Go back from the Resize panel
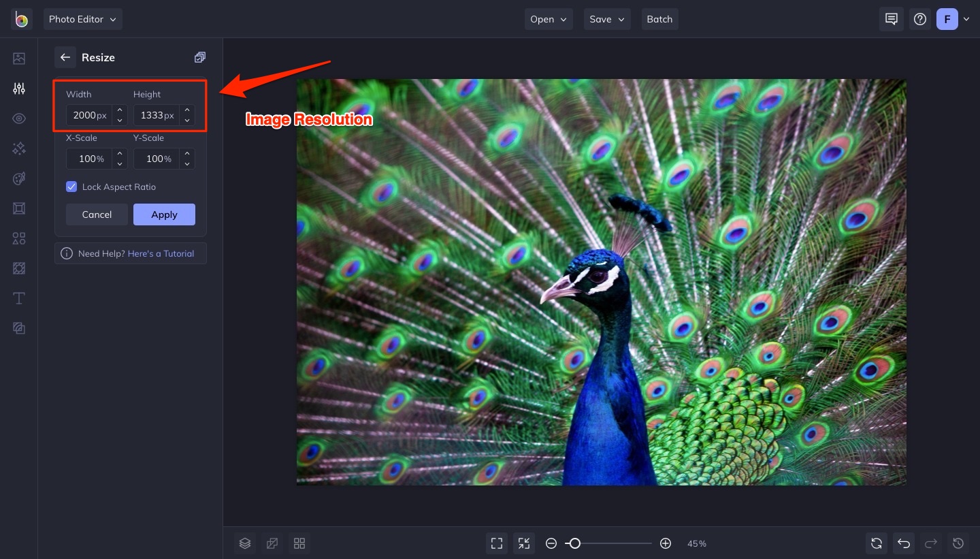This screenshot has height=559, width=980. tap(65, 58)
